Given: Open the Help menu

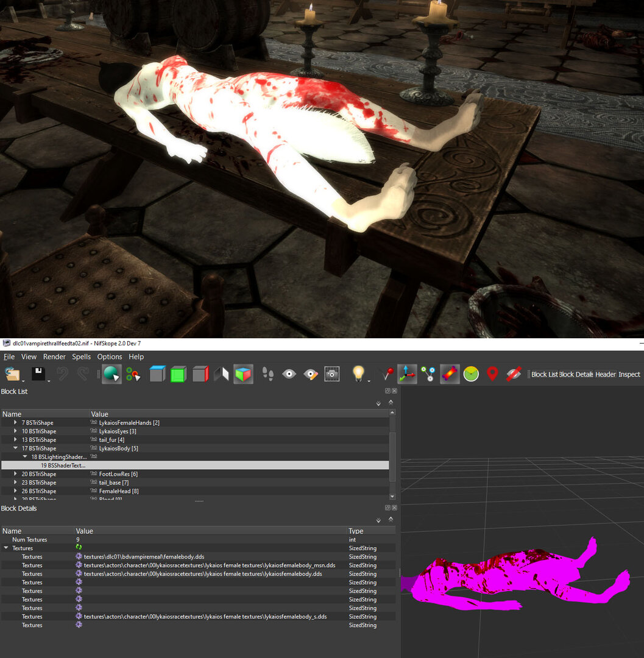Looking at the screenshot, I should (x=136, y=356).
